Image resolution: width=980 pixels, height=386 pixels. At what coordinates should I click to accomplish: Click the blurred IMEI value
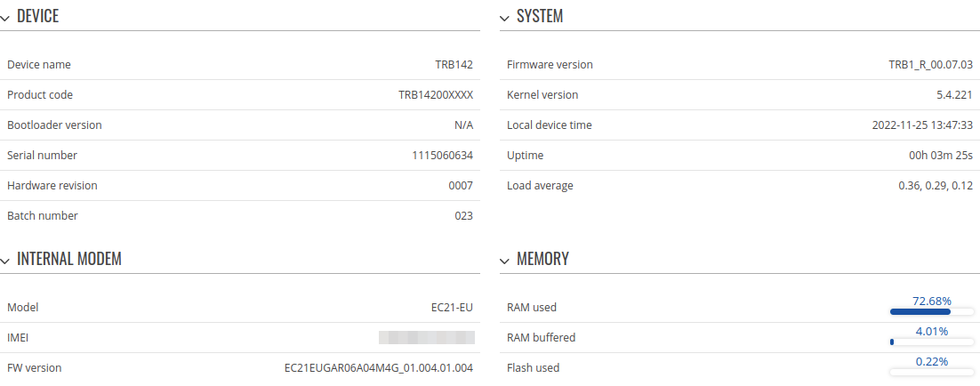426,337
